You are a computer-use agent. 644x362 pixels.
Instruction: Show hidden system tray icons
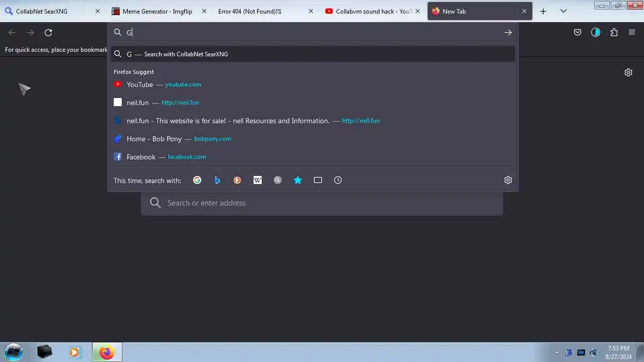click(556, 352)
